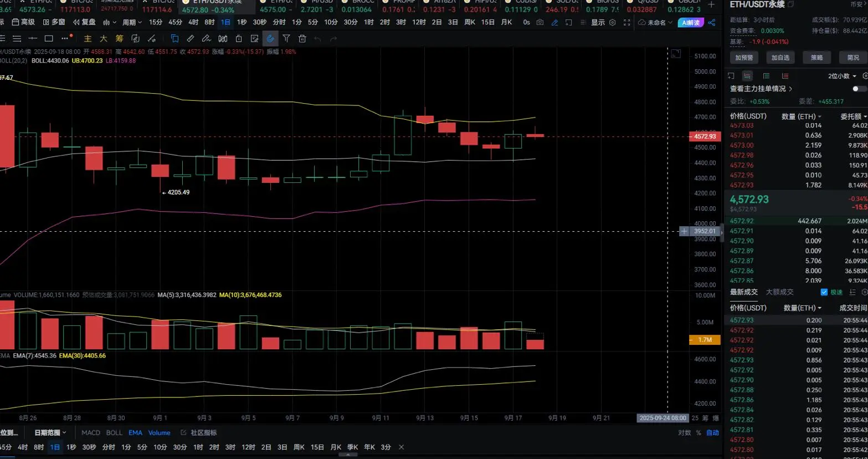Image resolution: width=868 pixels, height=459 pixels.
Task: Toggle the 主力挂单 switch
Action: [x=859, y=89]
